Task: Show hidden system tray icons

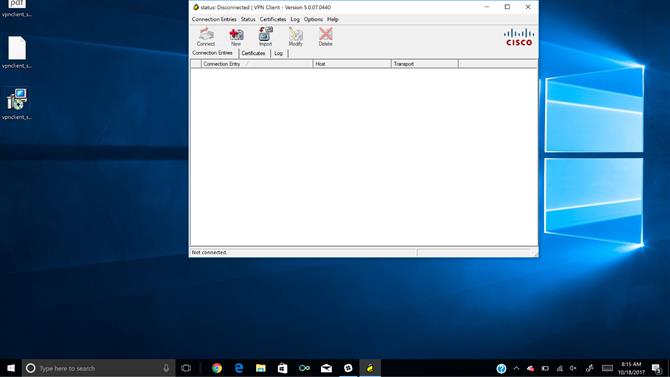Action: 516,368
